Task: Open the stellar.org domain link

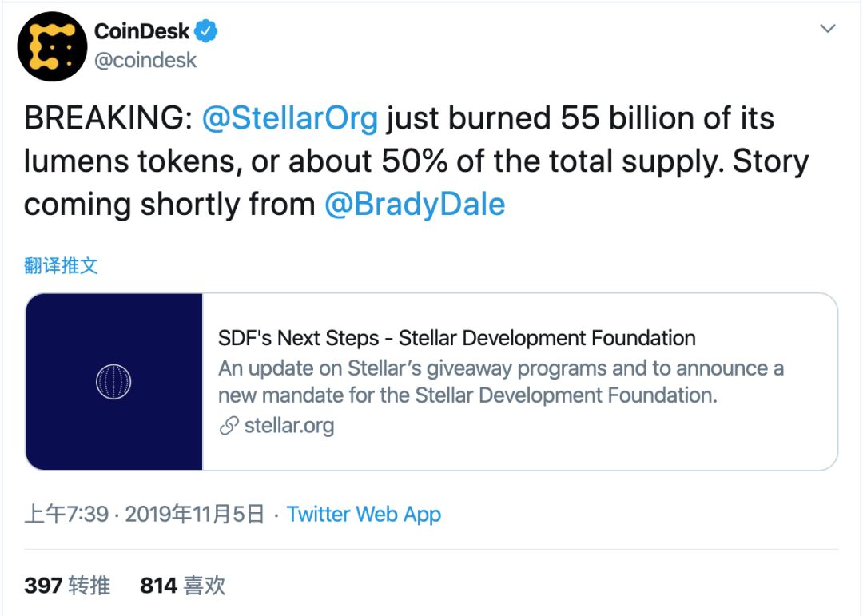Action: [288, 426]
